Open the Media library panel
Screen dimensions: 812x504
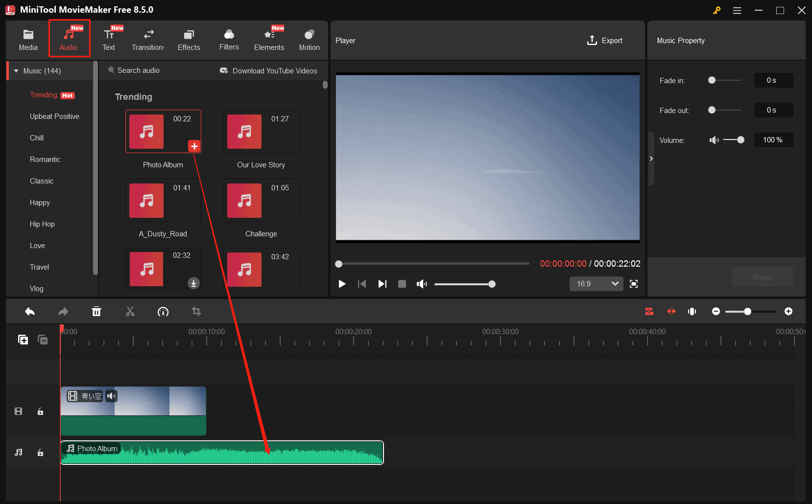pos(28,39)
